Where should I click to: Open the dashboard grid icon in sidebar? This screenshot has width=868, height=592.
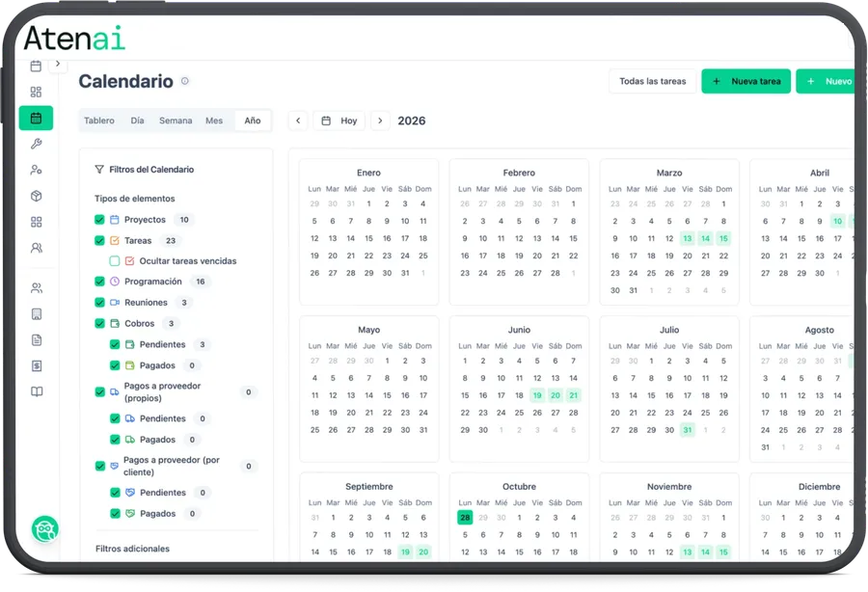click(36, 92)
